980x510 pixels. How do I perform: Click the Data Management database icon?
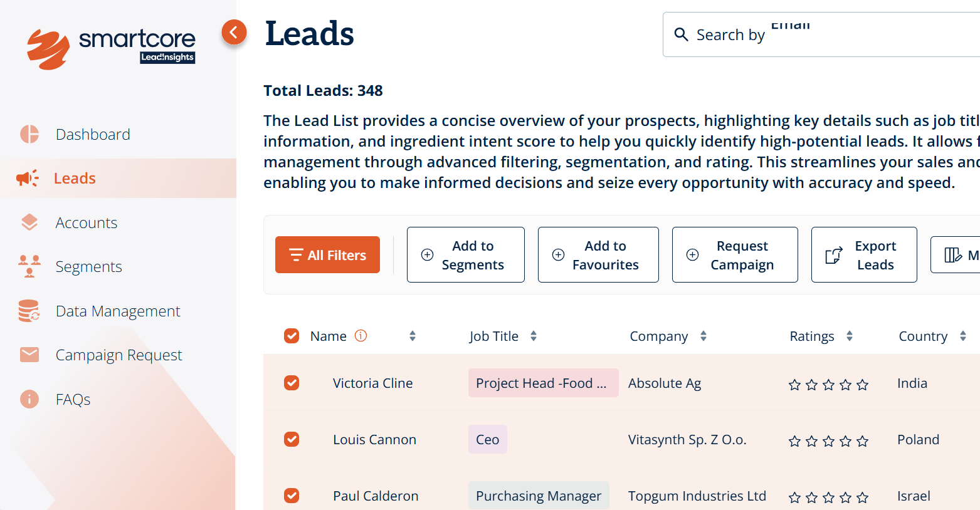tap(29, 311)
